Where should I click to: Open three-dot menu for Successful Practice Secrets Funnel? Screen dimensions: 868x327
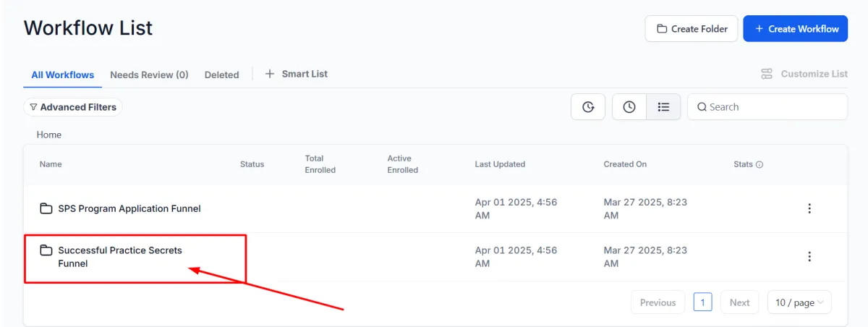[x=809, y=256]
